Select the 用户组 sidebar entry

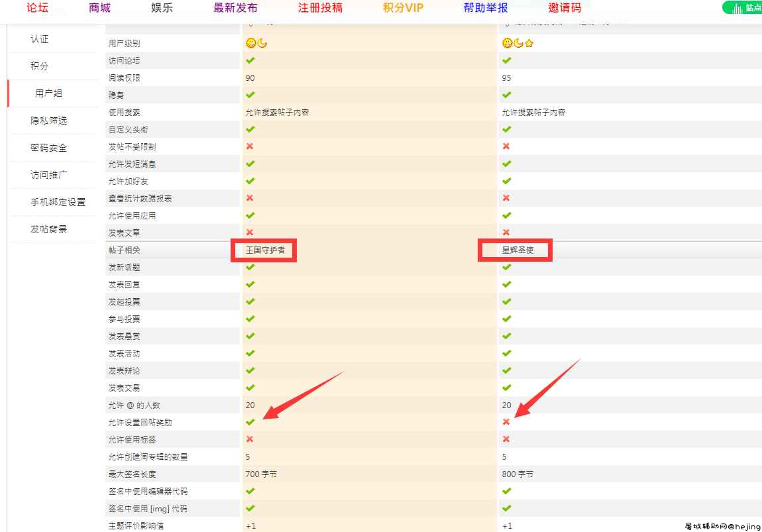(x=48, y=93)
